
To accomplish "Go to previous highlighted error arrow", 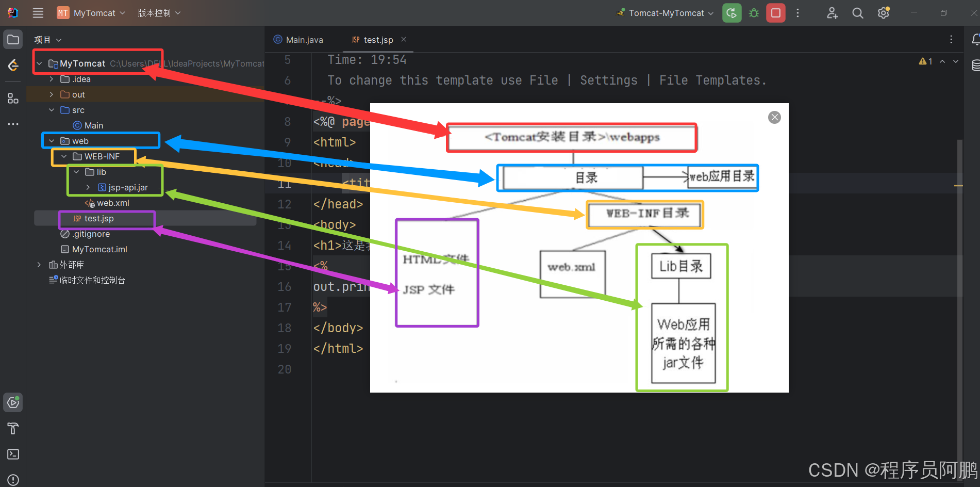I will click(942, 61).
